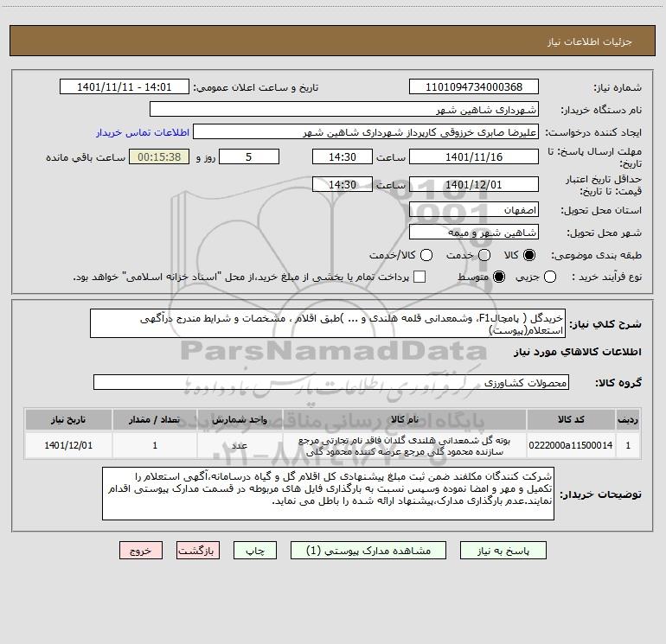Select the متوسط purchase type radio
Viewport: 666px width, 644px height.
[499, 277]
